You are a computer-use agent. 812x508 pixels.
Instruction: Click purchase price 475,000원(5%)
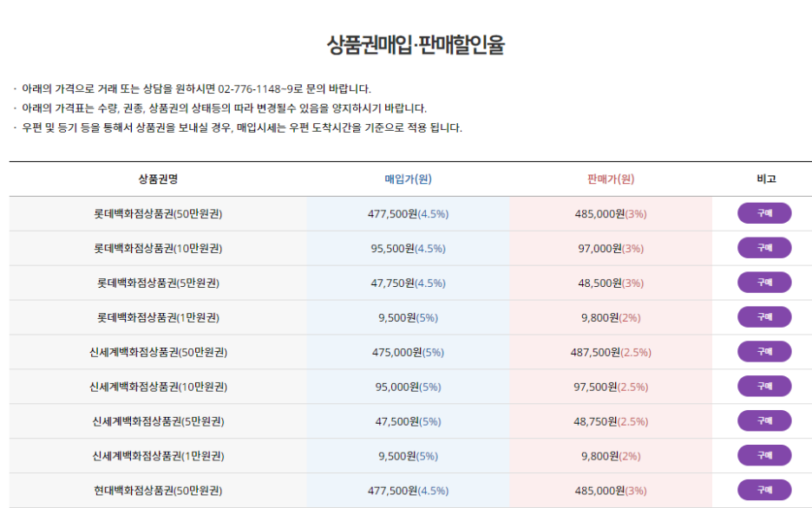click(408, 352)
